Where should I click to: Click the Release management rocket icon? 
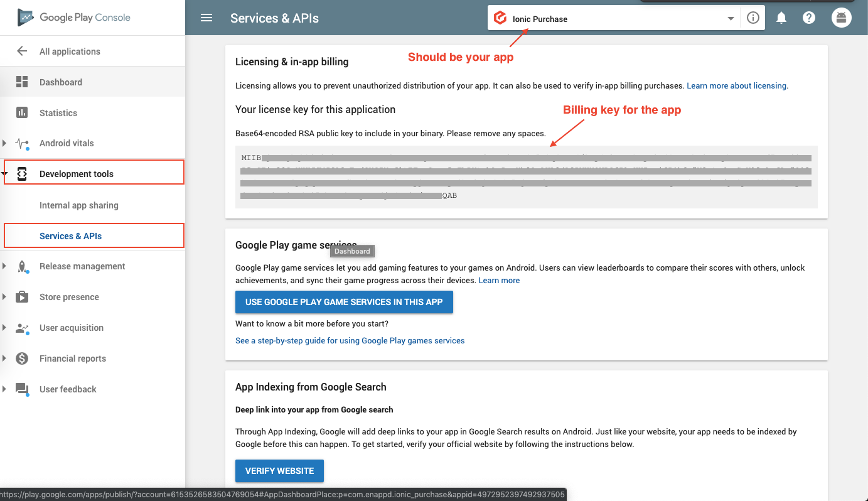click(22, 266)
